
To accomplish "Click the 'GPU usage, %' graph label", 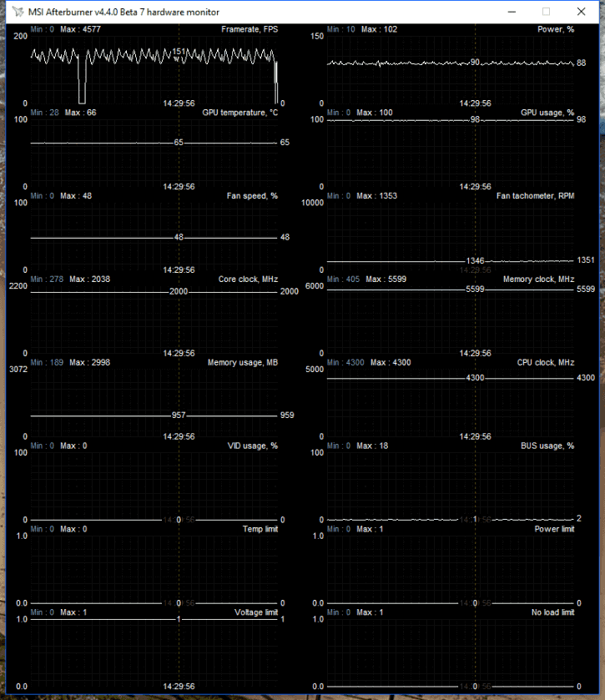I will point(547,113).
